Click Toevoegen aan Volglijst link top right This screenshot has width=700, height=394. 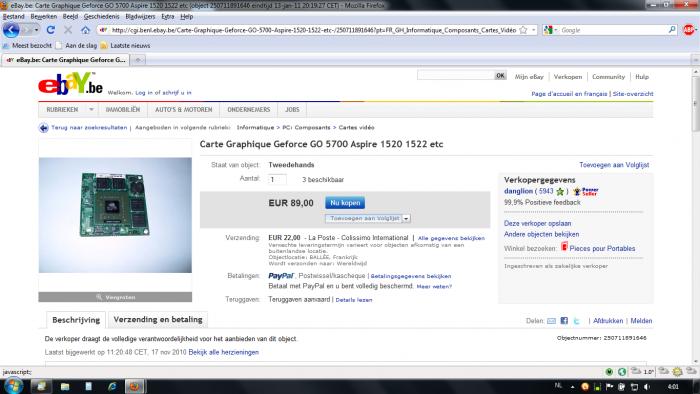point(614,165)
